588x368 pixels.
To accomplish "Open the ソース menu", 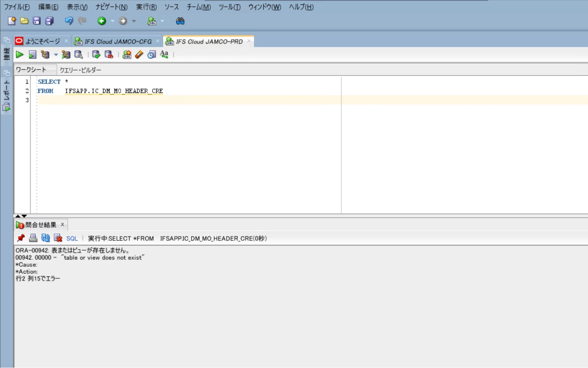I will tap(172, 7).
